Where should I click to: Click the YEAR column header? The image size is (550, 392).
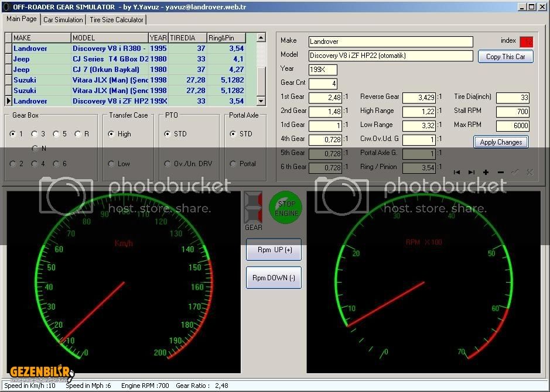tap(158, 38)
